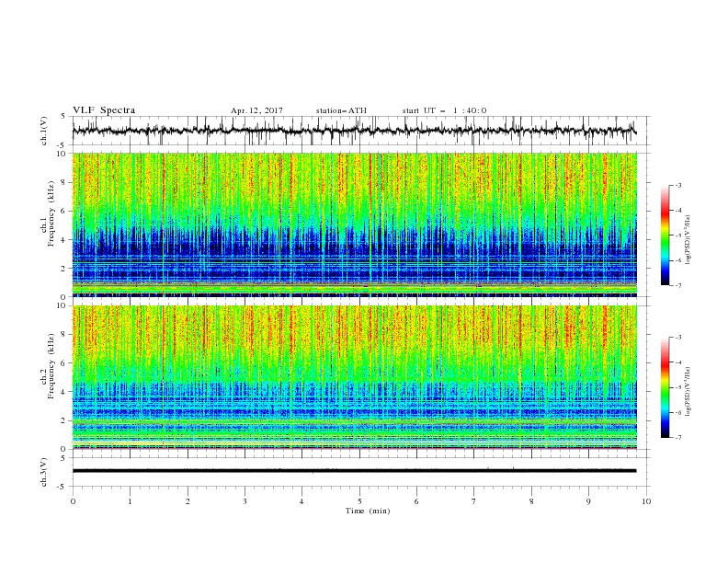Click the "8" kHz tick on ch.1 frequency axis
Image resolution: width=728 pixels, height=563 pixels.
tap(63, 182)
